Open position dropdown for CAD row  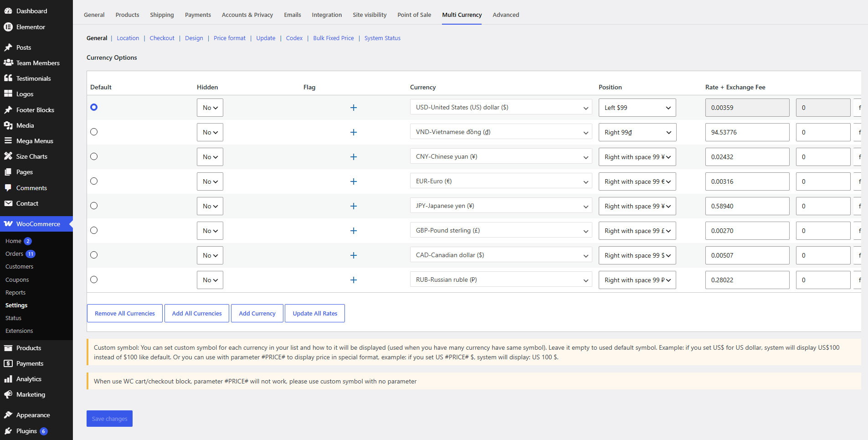coord(637,255)
